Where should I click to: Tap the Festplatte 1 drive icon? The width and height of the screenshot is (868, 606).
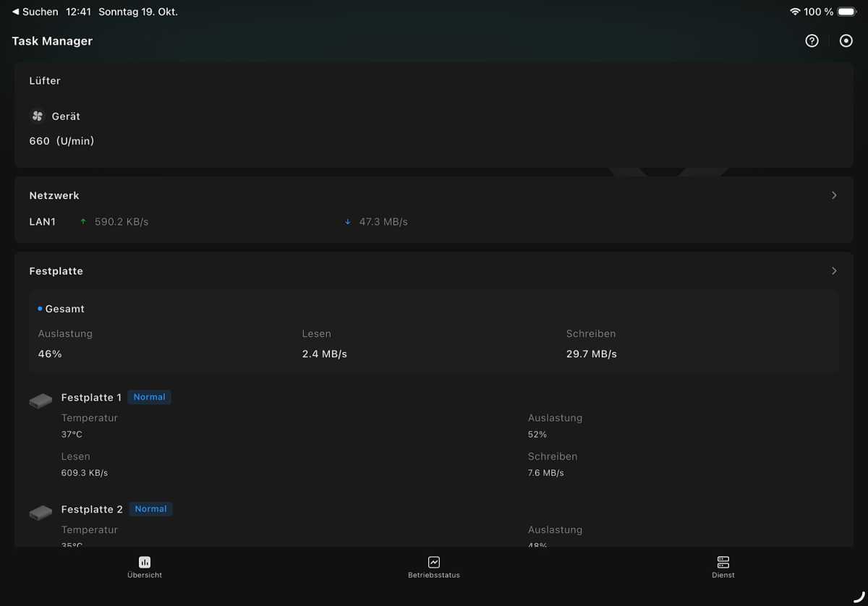point(41,401)
